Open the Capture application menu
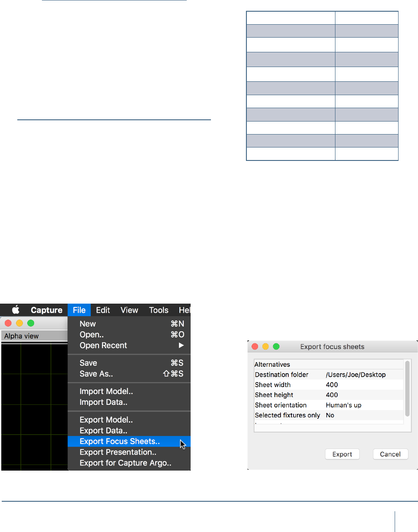Viewport: 418px width, 532px height. point(47,310)
